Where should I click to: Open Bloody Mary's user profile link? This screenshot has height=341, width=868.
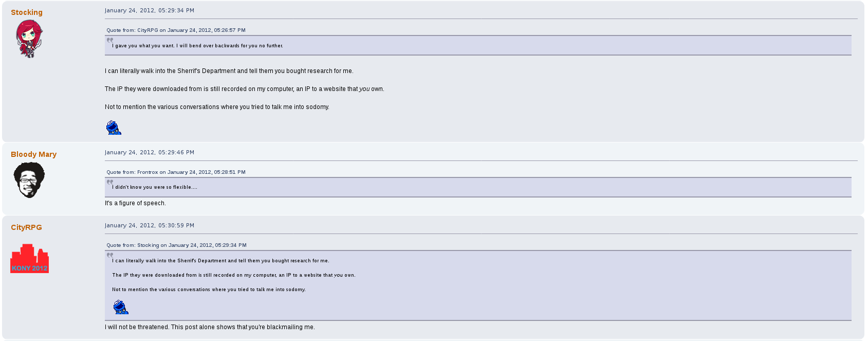tap(33, 154)
